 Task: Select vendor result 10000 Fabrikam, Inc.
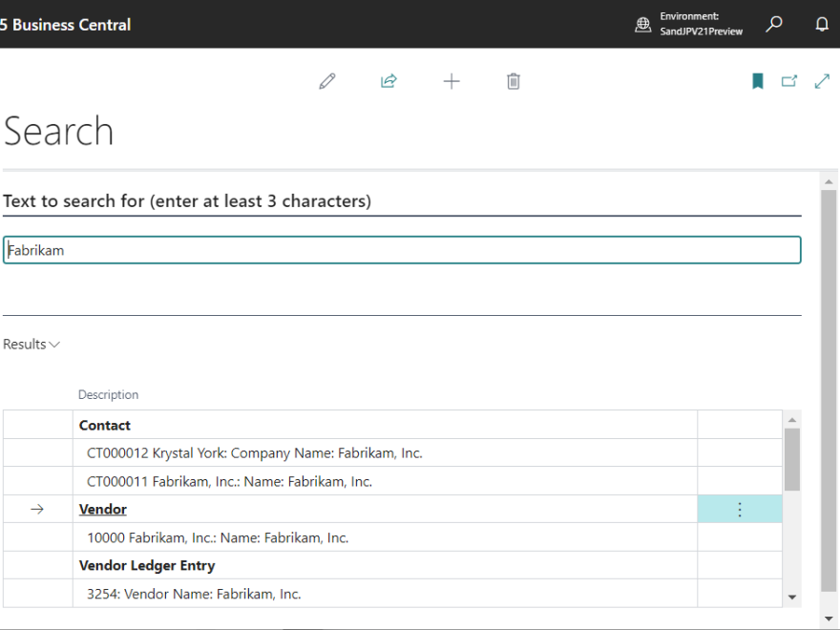pos(392,537)
